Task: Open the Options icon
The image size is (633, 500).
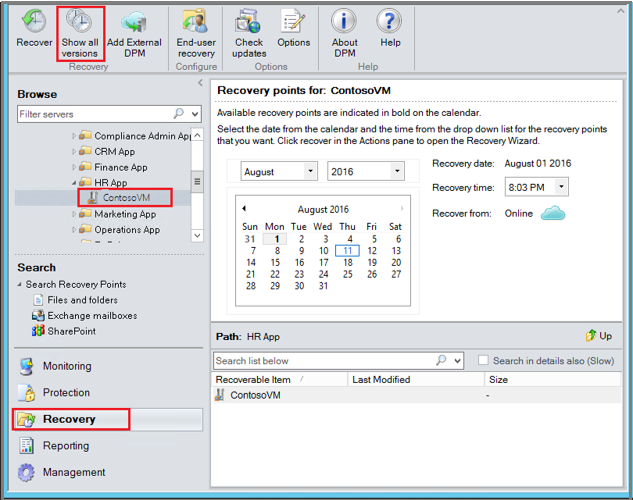Action: click(x=293, y=21)
